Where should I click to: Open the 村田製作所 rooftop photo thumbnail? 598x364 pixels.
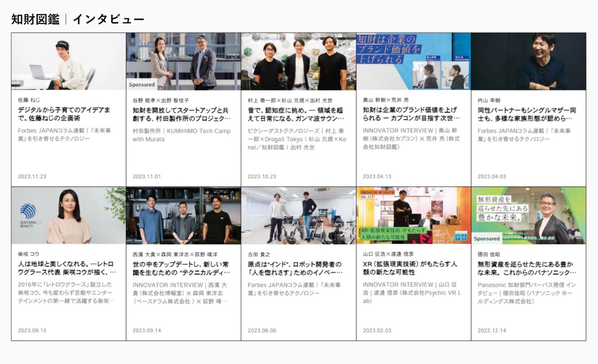click(x=184, y=61)
